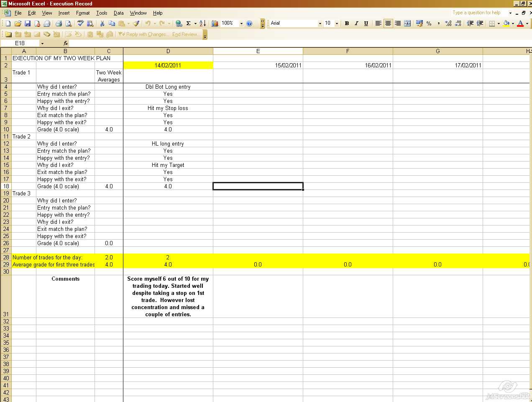The image size is (532, 402).
Task: Open the Tools menu
Action: [x=102, y=13]
